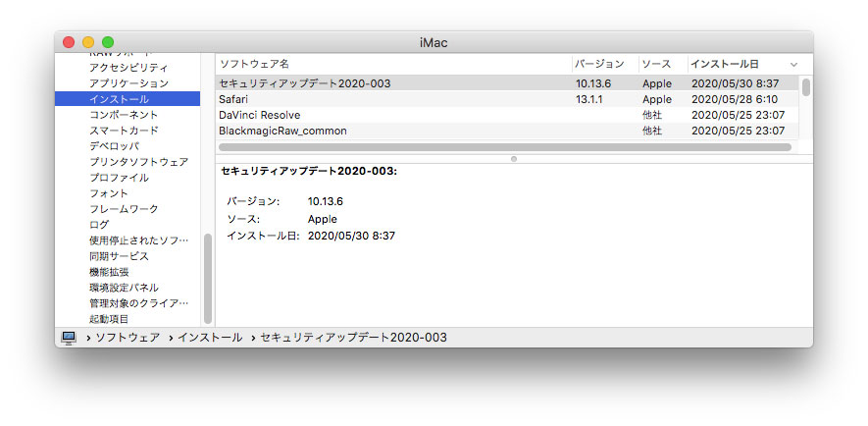Select 機能拡張 in the sidebar
The image size is (868, 426).
pyautogui.click(x=109, y=272)
